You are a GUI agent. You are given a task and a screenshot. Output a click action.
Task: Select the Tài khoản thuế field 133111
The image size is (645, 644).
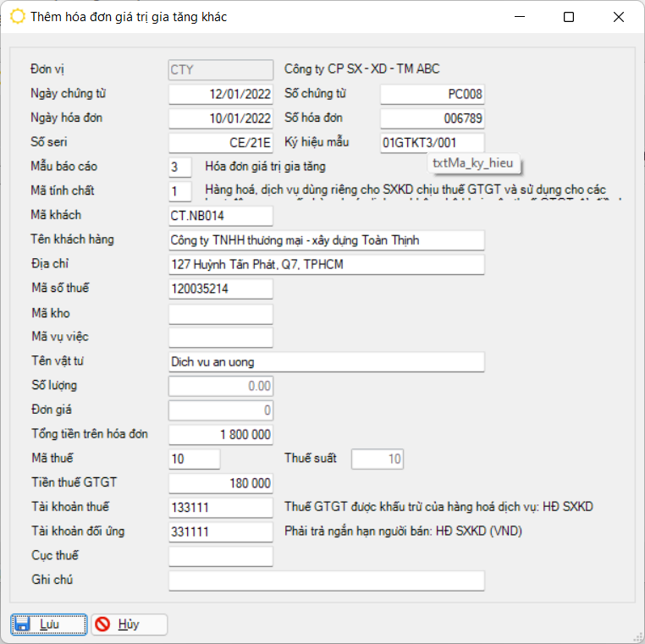click(221, 508)
